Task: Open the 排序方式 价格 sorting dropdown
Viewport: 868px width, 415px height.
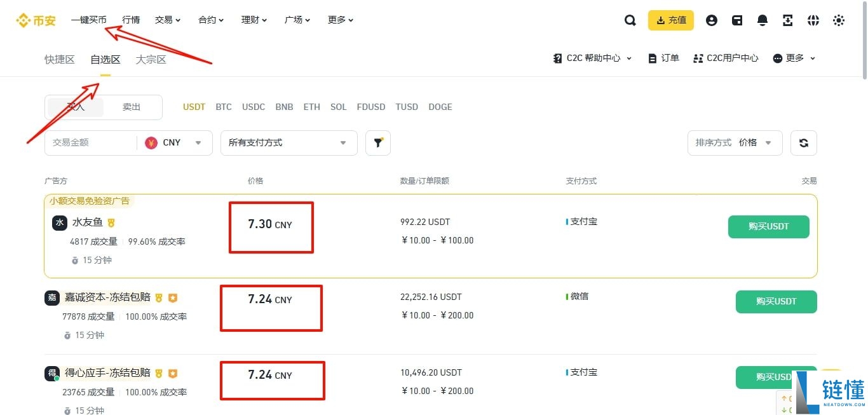Action: [x=735, y=142]
